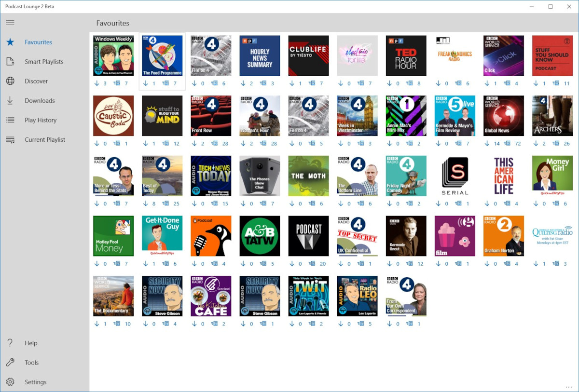The image size is (579, 392).
Task: Select From Our Own Correspondent podcast
Action: pos(406,296)
